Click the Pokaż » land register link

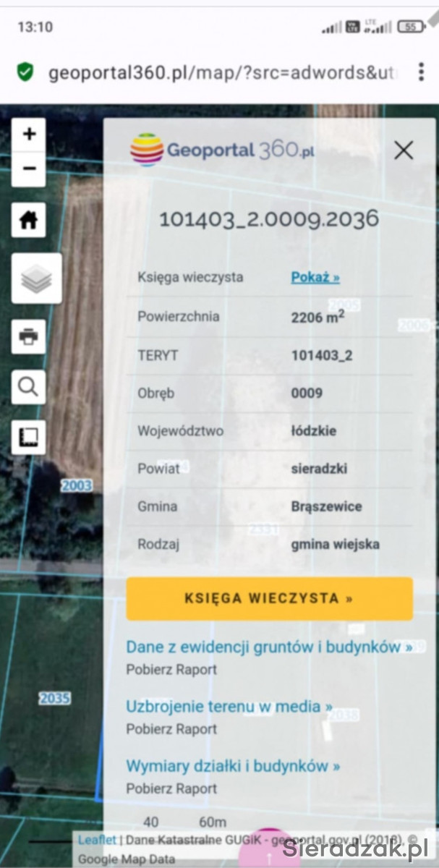click(x=315, y=277)
